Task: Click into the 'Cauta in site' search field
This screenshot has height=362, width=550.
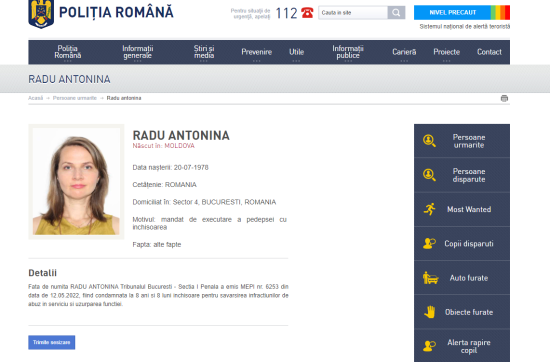Action: point(353,13)
